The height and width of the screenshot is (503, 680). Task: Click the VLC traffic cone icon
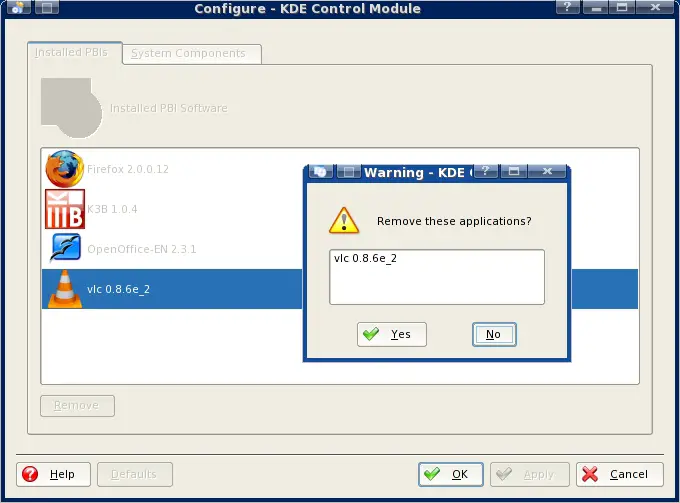[65, 289]
